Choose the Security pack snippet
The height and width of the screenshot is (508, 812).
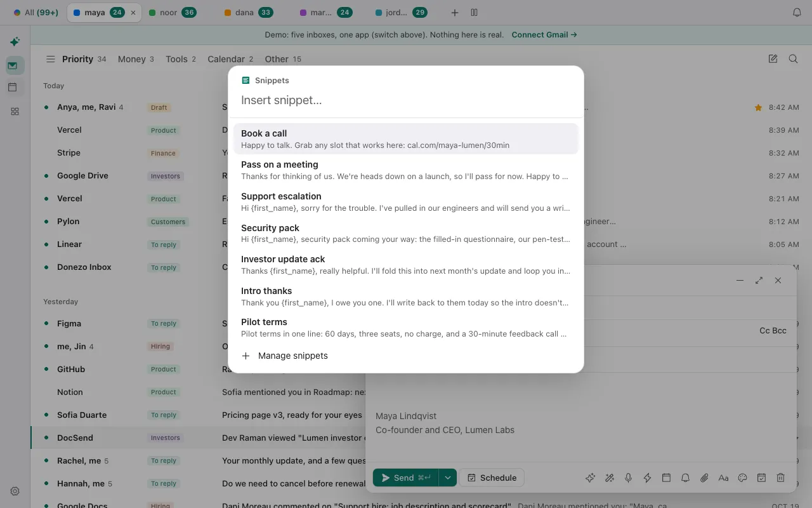406,233
